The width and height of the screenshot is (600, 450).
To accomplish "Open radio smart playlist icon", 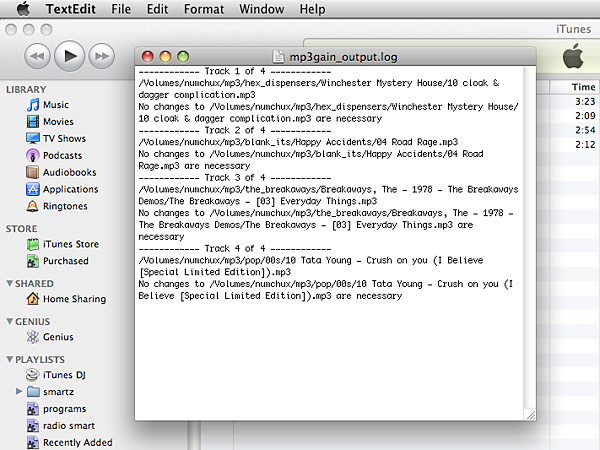I will point(33,426).
